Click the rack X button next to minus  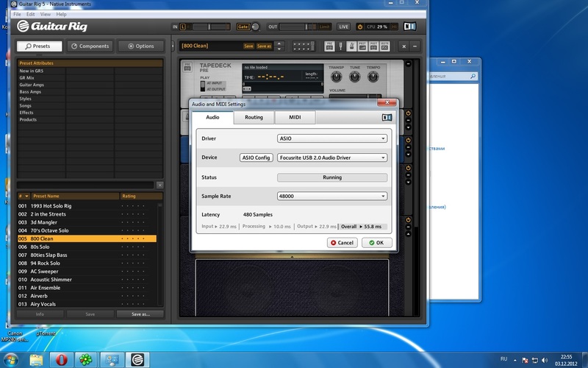click(404, 46)
